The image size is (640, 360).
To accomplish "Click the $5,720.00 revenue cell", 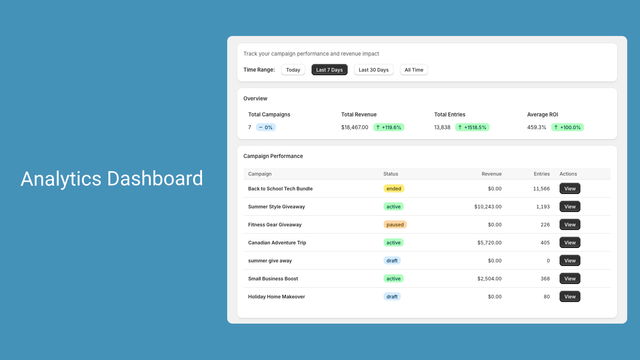I will pyautogui.click(x=489, y=242).
